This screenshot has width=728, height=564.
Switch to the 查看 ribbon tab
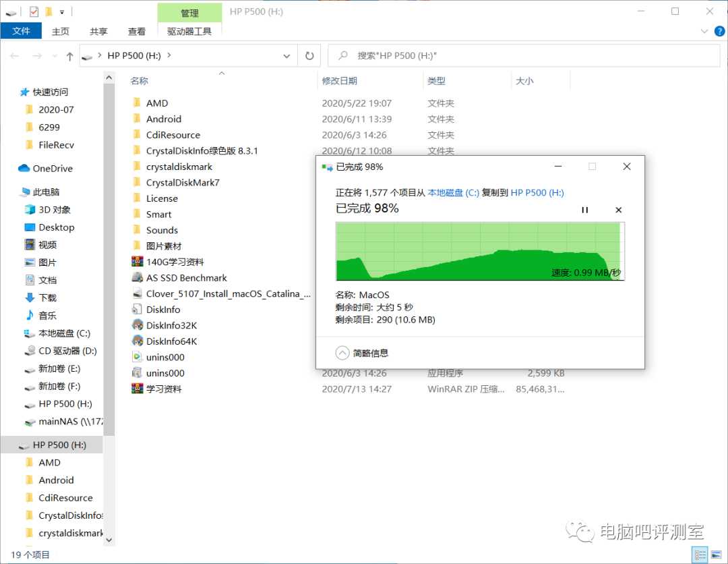pos(136,31)
